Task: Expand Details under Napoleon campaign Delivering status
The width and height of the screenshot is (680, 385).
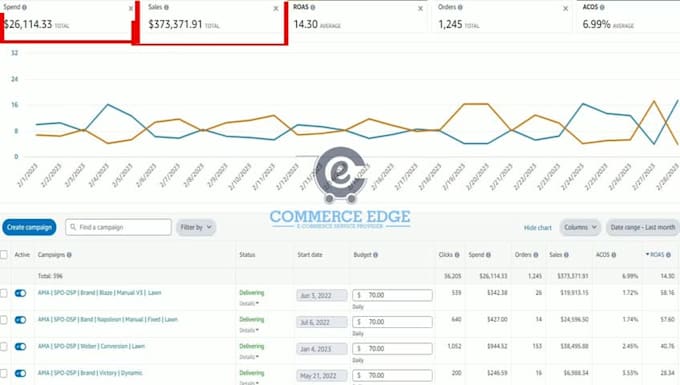Action: (249, 330)
